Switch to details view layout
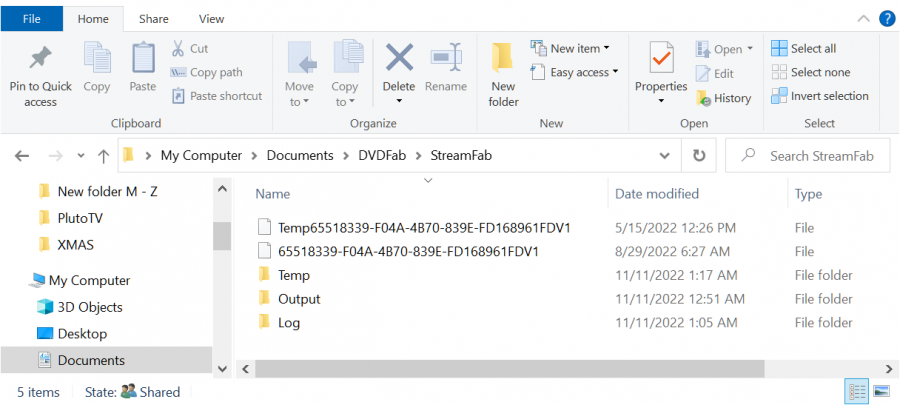900x405 pixels. click(x=857, y=391)
